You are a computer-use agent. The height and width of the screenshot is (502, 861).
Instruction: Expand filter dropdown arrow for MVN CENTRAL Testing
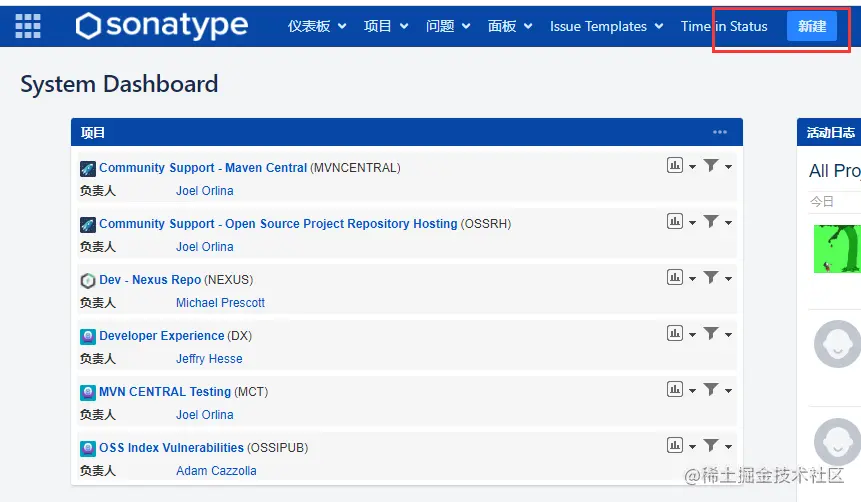point(729,391)
